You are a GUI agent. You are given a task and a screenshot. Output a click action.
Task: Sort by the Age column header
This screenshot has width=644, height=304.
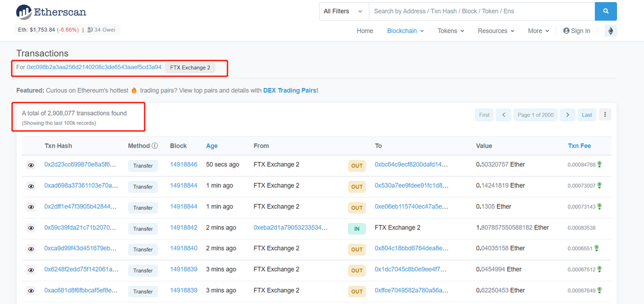[x=212, y=146]
